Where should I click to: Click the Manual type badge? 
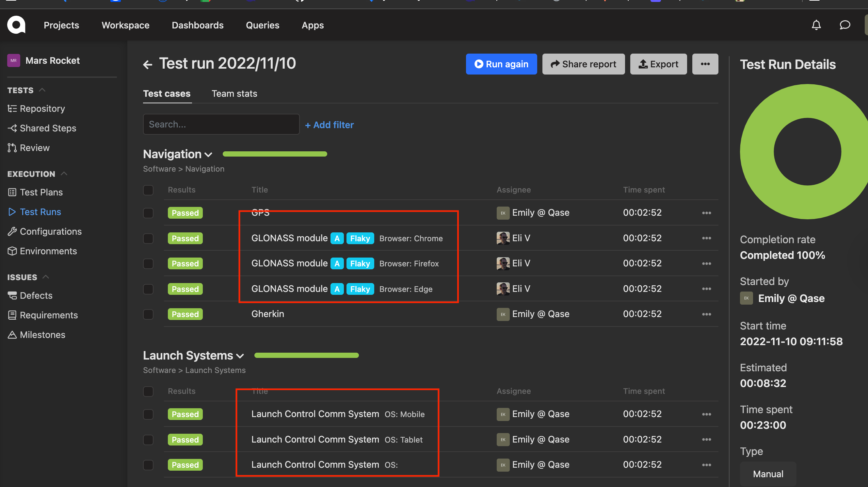pos(768,474)
